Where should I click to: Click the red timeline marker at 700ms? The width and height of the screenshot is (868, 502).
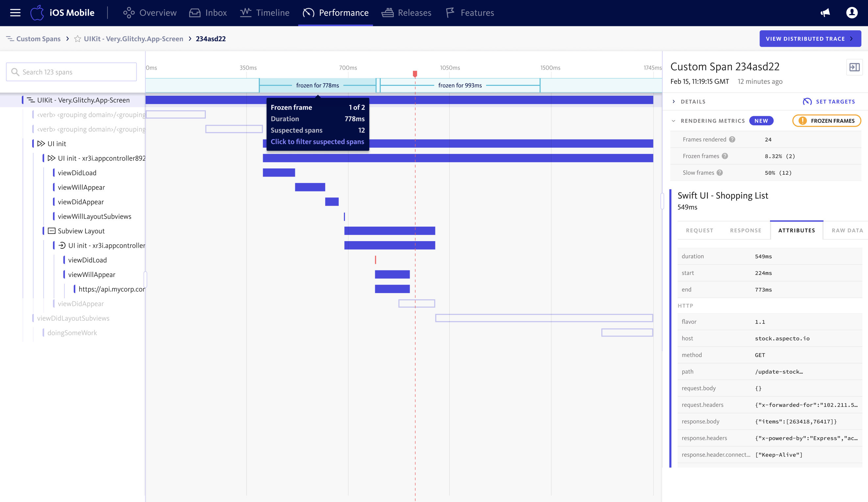click(x=415, y=73)
